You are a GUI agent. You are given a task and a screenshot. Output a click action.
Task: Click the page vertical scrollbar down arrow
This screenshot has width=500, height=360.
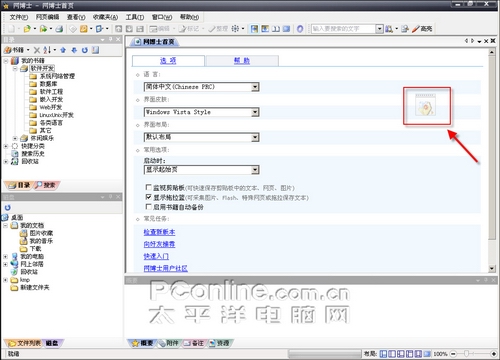pyautogui.click(x=492, y=269)
